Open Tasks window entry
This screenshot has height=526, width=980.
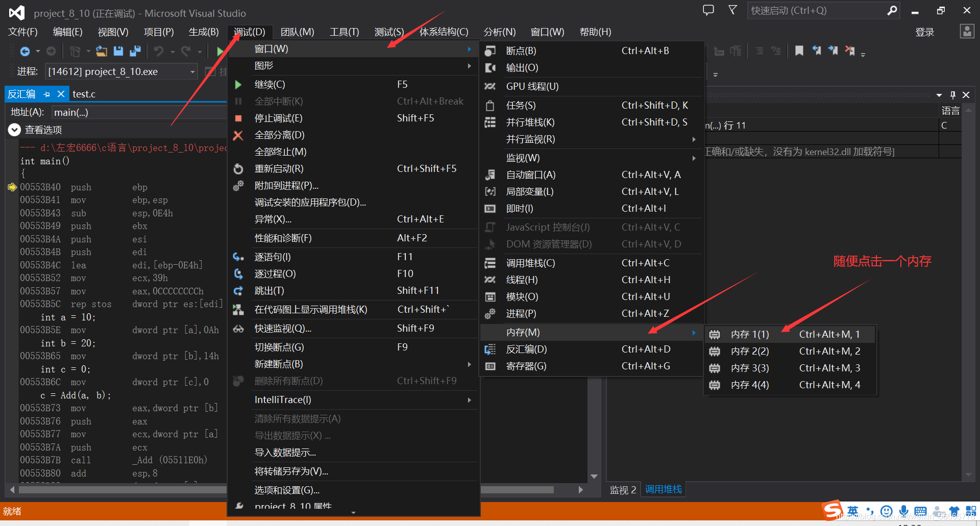point(592,105)
